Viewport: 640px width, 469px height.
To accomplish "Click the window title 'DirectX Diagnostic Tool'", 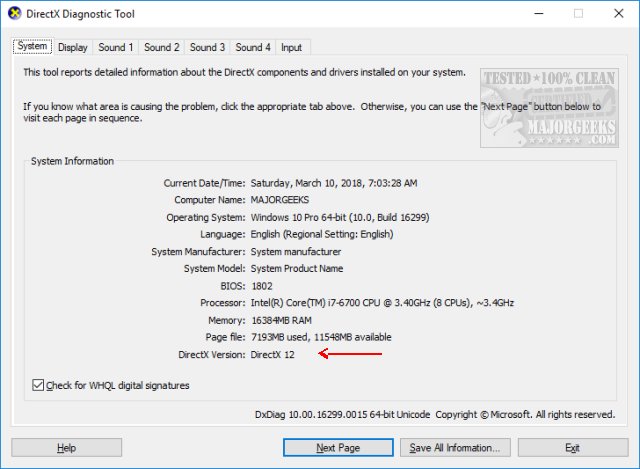I will coord(80,13).
